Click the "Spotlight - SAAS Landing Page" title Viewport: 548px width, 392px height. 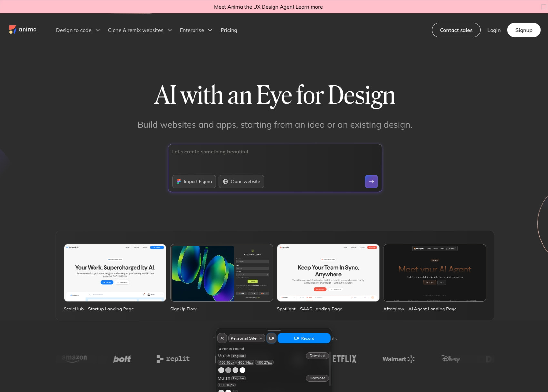pos(310,309)
